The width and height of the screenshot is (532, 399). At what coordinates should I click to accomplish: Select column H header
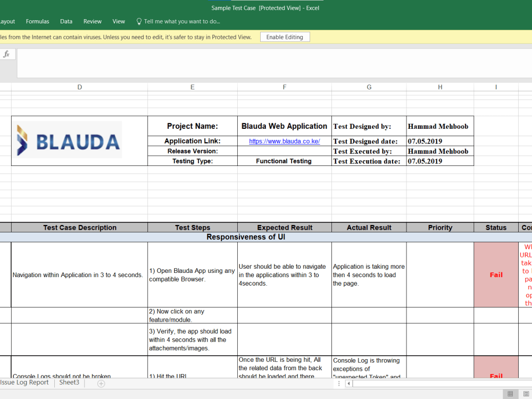point(440,87)
